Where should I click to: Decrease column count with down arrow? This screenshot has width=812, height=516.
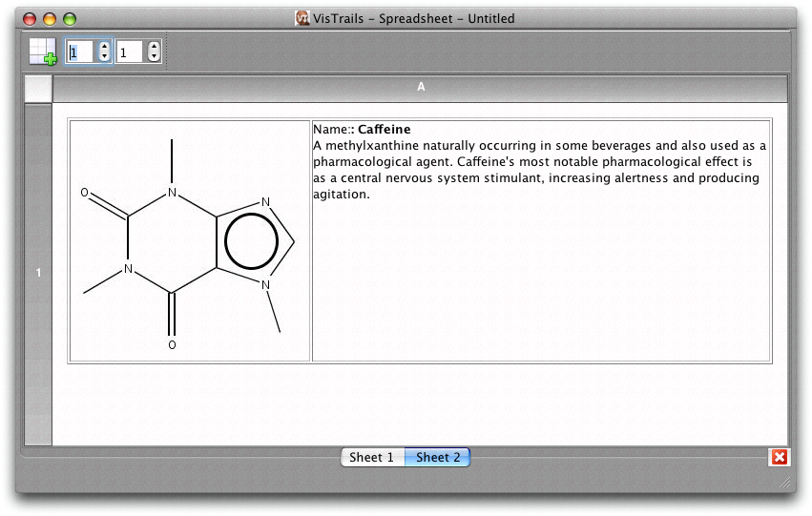pos(155,57)
